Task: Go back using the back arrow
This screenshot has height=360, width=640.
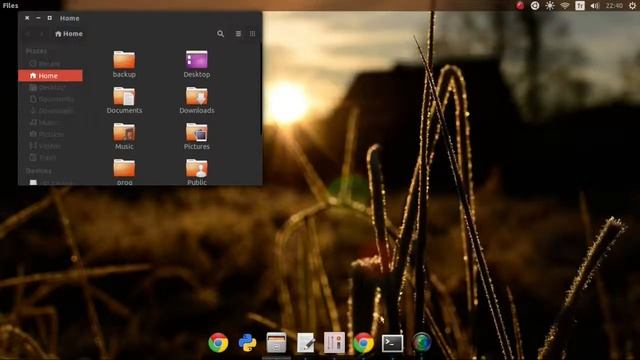Action: point(28,34)
